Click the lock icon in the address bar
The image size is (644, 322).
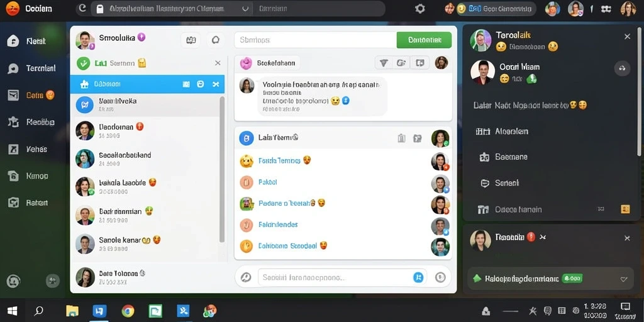pyautogui.click(x=100, y=9)
